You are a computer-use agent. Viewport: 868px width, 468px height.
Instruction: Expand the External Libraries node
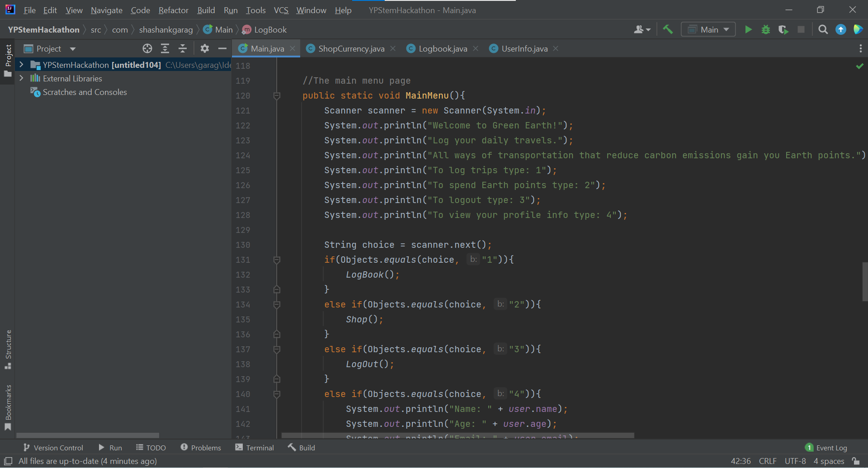pyautogui.click(x=21, y=78)
